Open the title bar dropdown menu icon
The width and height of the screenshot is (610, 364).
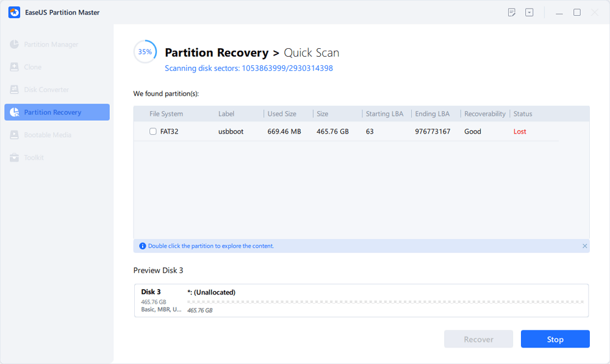[x=529, y=12]
